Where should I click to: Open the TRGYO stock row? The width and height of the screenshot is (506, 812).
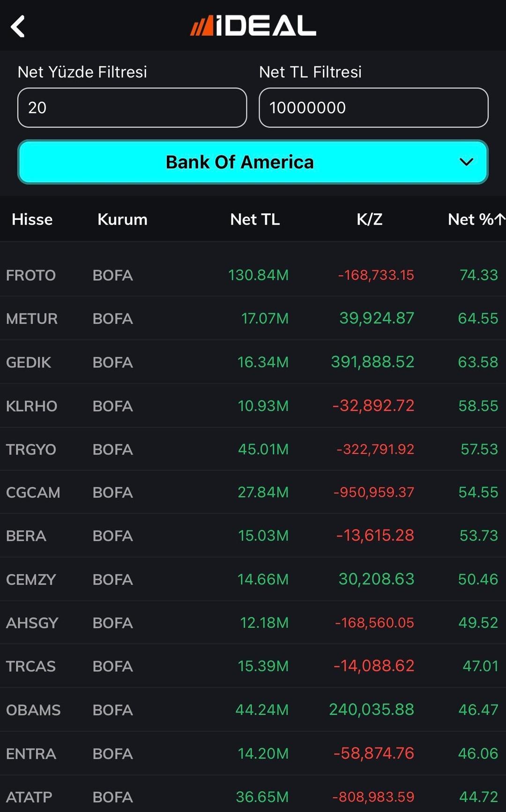[253, 449]
